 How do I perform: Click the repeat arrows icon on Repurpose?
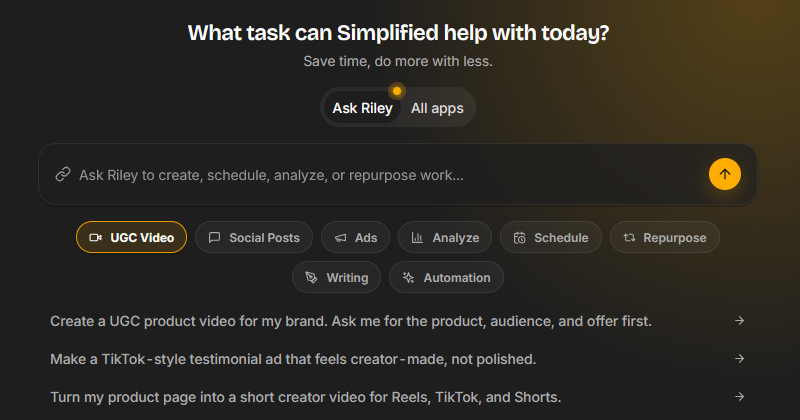coord(629,237)
